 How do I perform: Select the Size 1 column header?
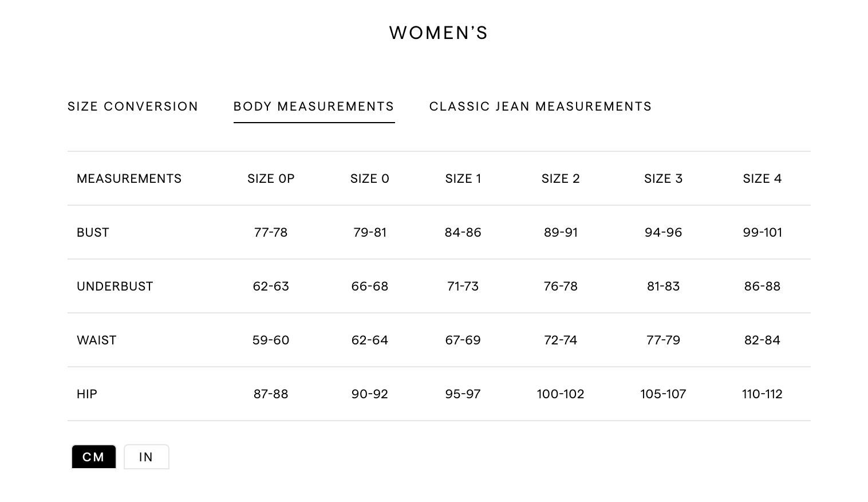click(x=463, y=179)
